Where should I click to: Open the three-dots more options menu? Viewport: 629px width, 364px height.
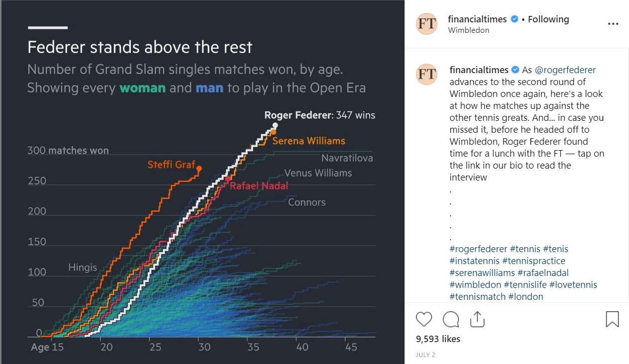tap(613, 24)
